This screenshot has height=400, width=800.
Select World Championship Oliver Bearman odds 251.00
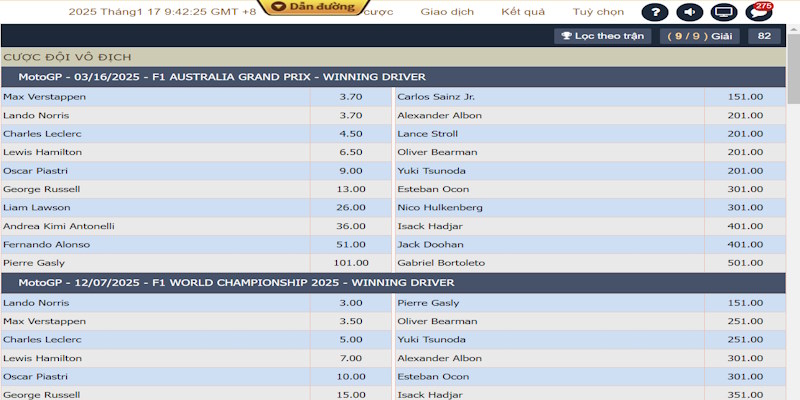click(x=745, y=321)
